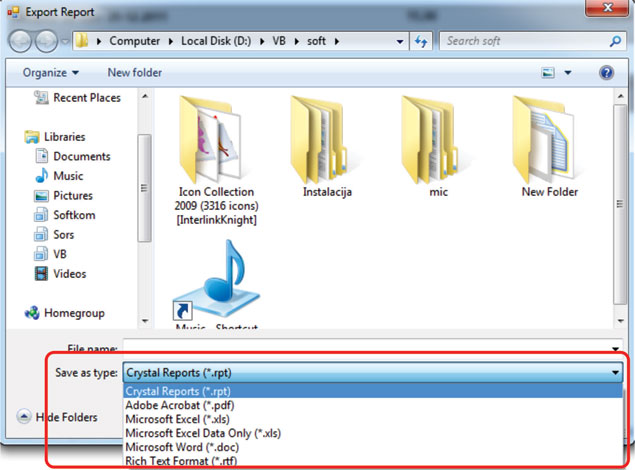Expand the arrow after Computer breadcrumb
This screenshot has height=470, width=635.
pyautogui.click(x=170, y=41)
